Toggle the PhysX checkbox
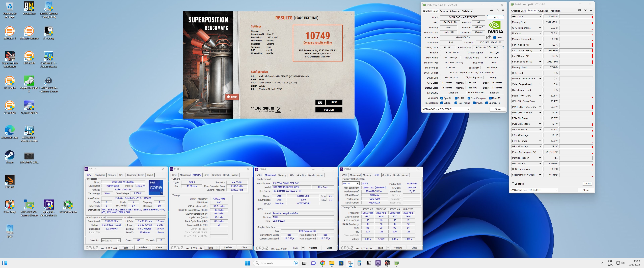The image size is (644, 268). (x=474, y=103)
